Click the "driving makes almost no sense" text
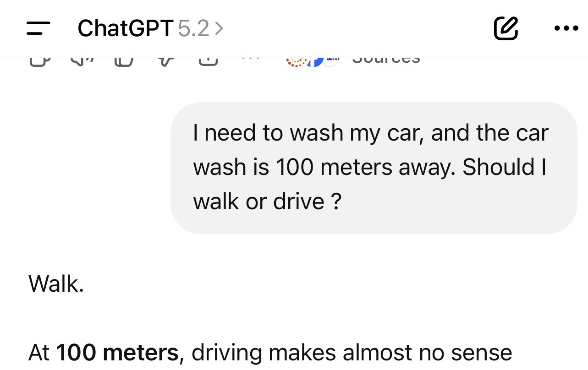Viewport: 588px width, 370px height. click(351, 353)
